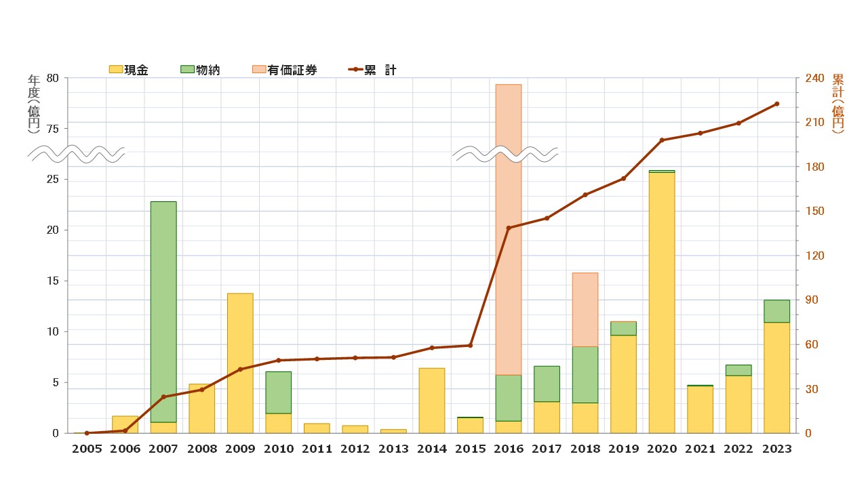Click the right axis value 30
Screen dimensions: 868x488
pos(811,389)
